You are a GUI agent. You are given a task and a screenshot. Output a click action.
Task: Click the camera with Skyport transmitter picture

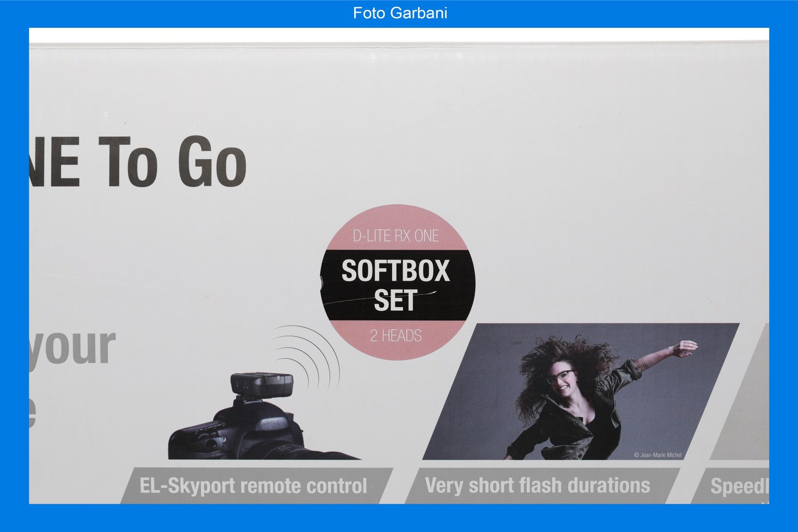[264, 415]
